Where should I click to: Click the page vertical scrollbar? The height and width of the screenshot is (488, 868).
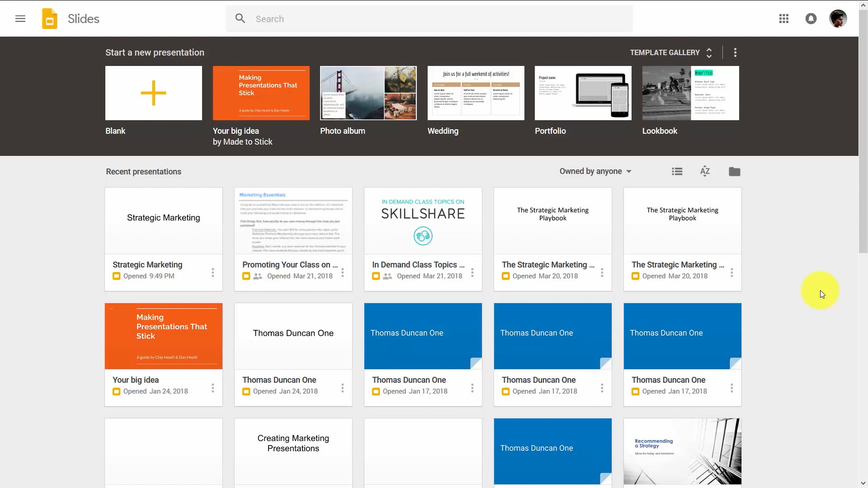(x=863, y=131)
